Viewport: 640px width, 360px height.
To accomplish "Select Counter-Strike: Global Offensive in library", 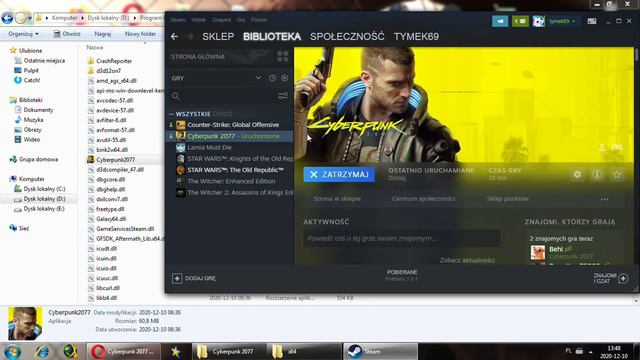I will [x=233, y=124].
